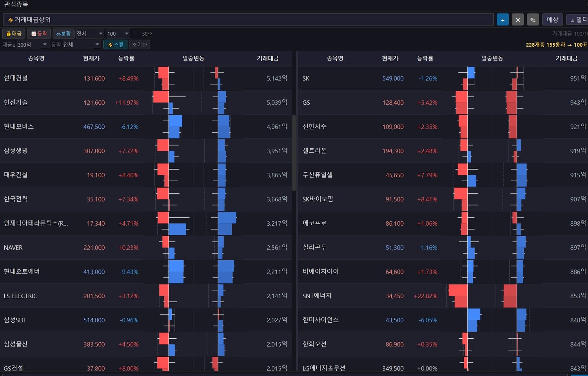
Task: Click the 초기화 reset button
Action: 140,45
